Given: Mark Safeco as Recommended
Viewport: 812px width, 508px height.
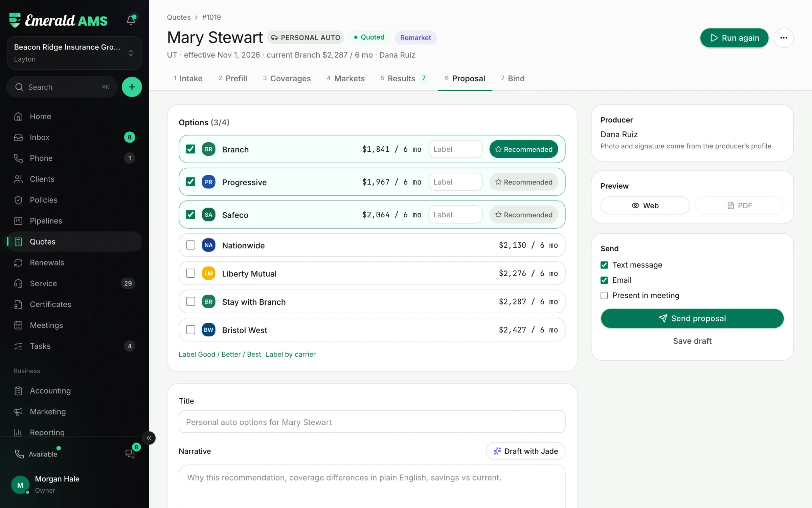Looking at the screenshot, I should [x=524, y=215].
